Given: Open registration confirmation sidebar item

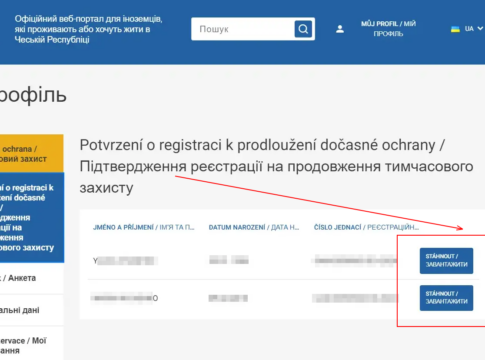Looking at the screenshot, I should pyautogui.click(x=32, y=217).
